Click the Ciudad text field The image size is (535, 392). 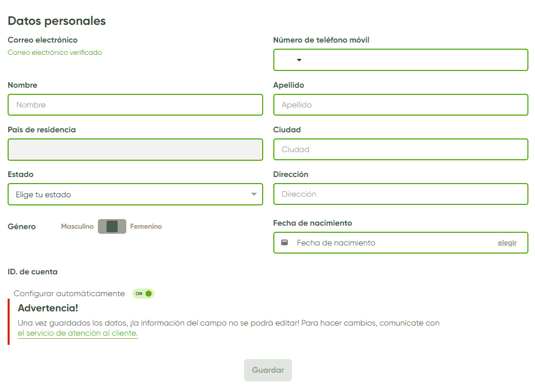[x=401, y=150]
